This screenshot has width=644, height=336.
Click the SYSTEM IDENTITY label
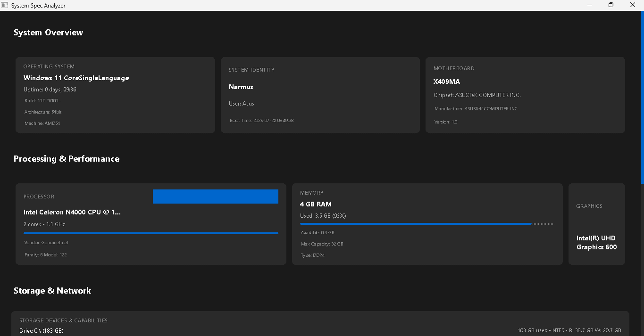coord(251,70)
